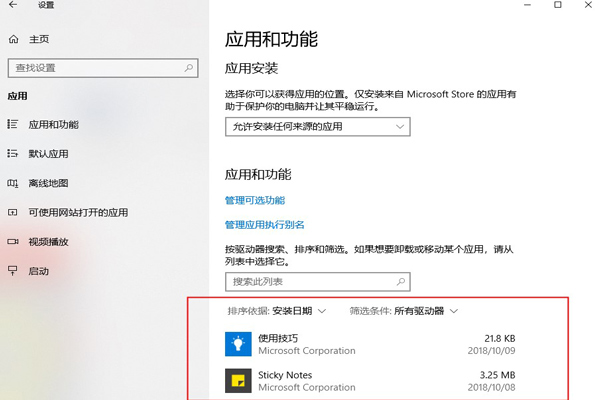Click the magnifier in 查找设置 box

pos(189,68)
